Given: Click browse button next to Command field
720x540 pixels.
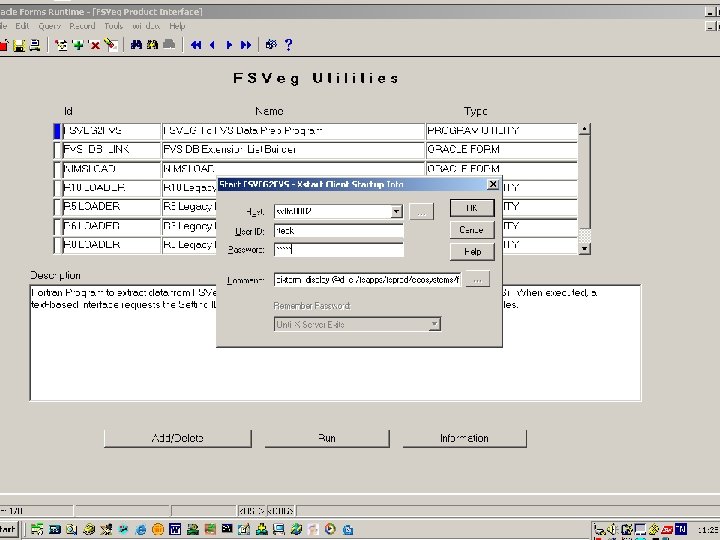Looking at the screenshot, I should (x=479, y=279).
